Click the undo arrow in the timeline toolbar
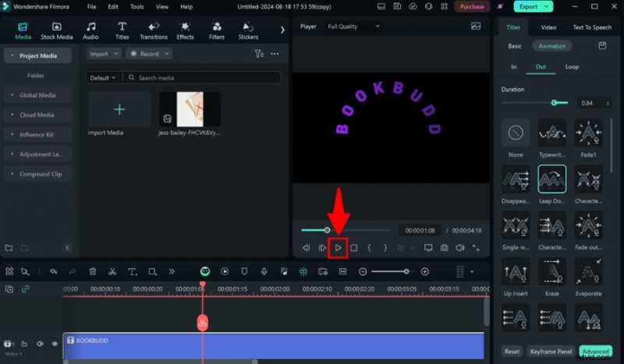This screenshot has height=364, width=624. (53, 272)
